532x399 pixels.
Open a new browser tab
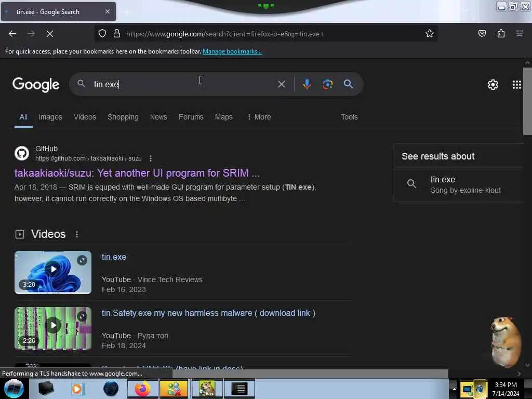pyautogui.click(x=127, y=12)
